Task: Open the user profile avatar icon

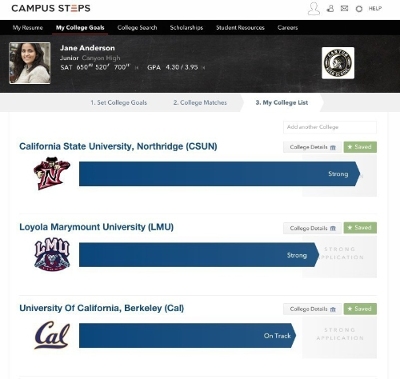Action: pyautogui.click(x=313, y=9)
